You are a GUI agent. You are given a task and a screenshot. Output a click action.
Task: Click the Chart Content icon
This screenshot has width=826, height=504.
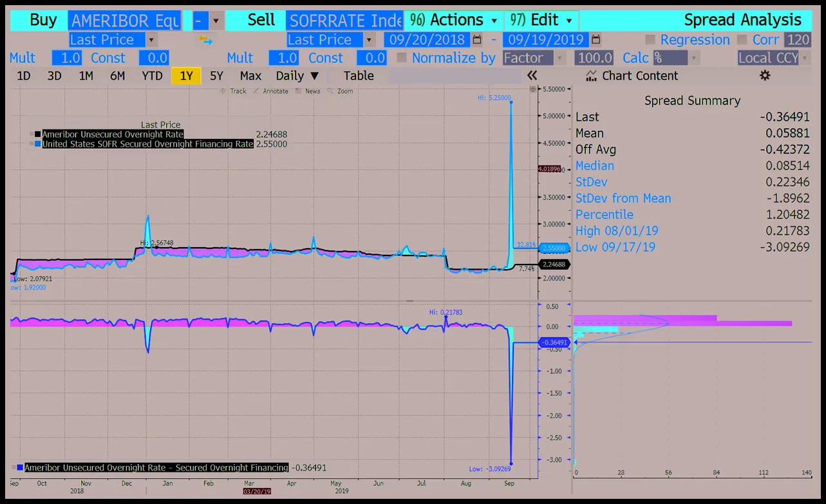point(592,76)
